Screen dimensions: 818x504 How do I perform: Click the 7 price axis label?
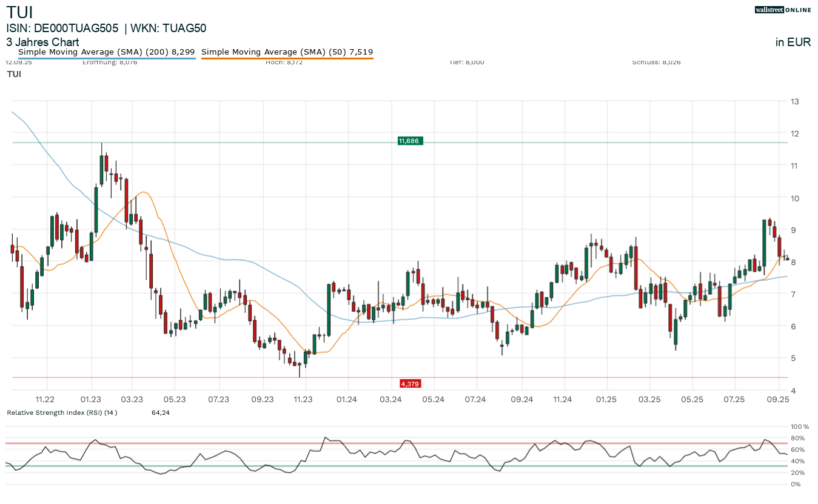(x=793, y=294)
